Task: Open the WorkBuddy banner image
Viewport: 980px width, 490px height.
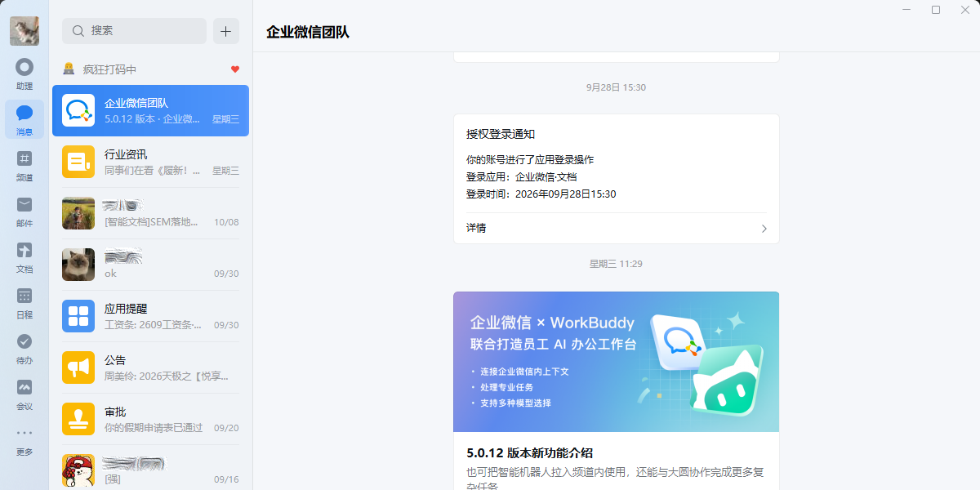Action: [x=617, y=362]
